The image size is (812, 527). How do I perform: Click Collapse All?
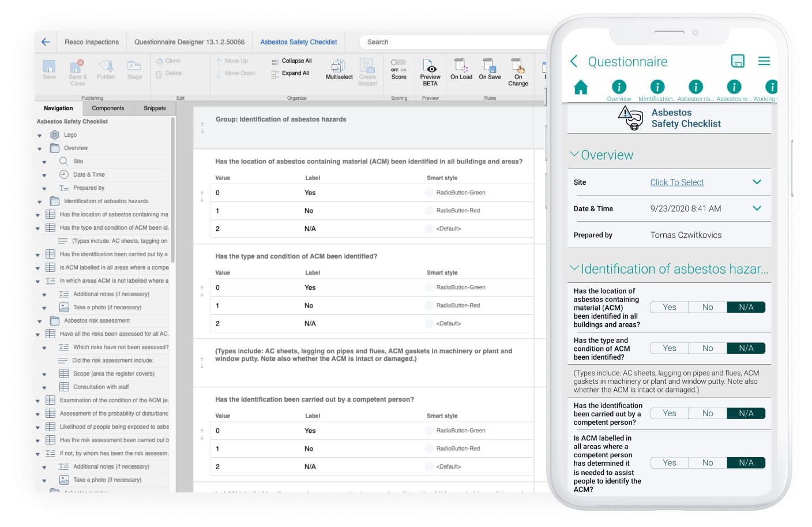coord(291,61)
